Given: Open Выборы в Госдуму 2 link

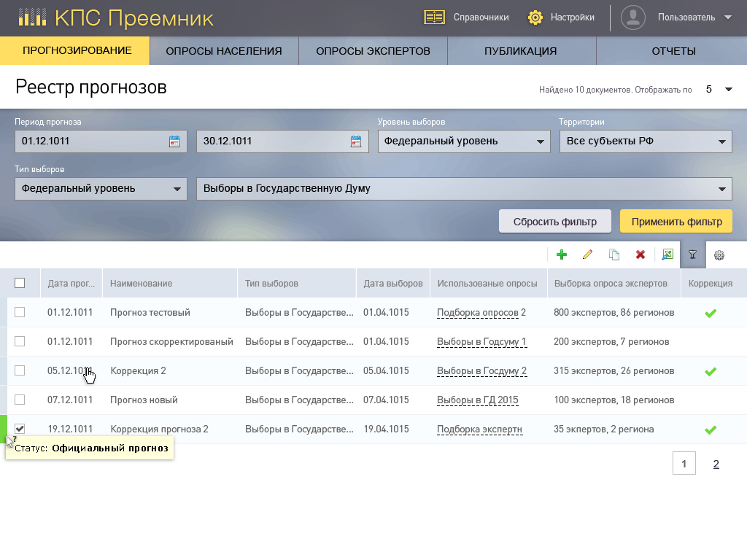Looking at the screenshot, I should (x=481, y=371).
